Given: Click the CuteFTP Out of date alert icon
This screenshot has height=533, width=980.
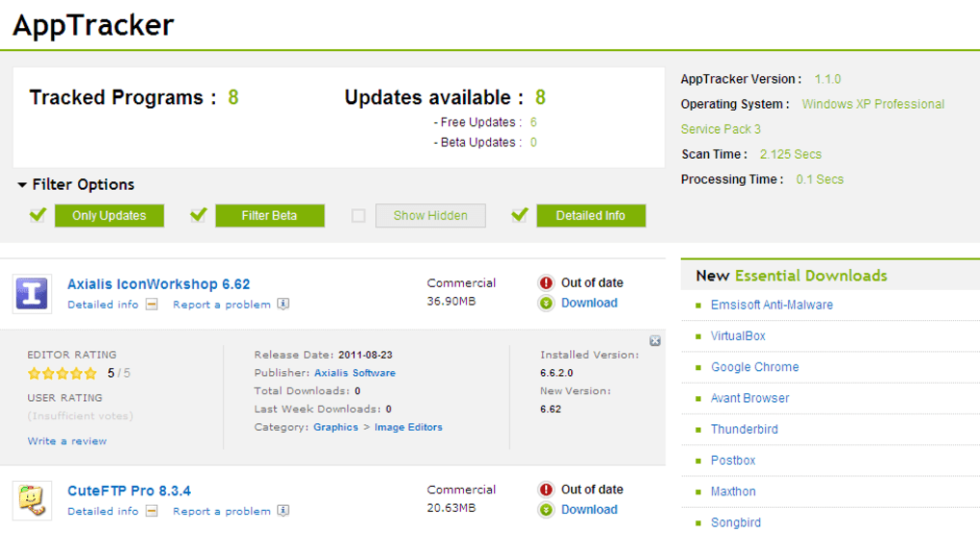Looking at the screenshot, I should 546,490.
